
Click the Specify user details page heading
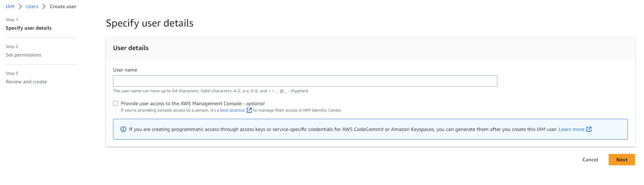tap(149, 23)
